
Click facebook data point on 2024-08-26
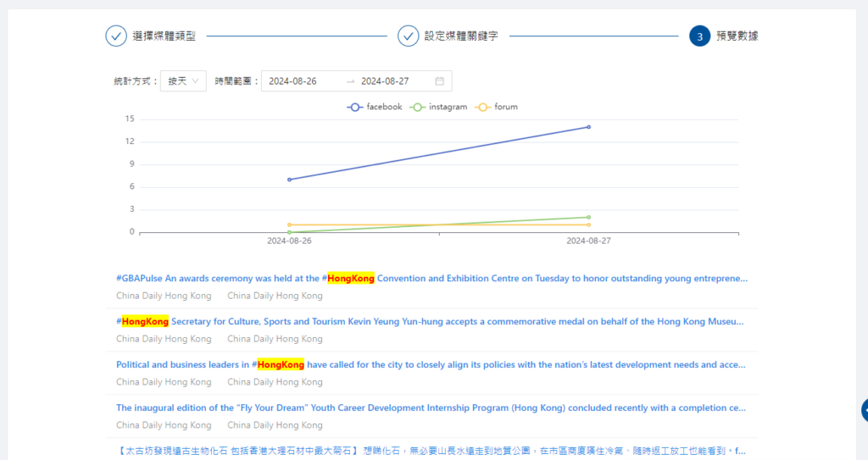pyautogui.click(x=289, y=180)
